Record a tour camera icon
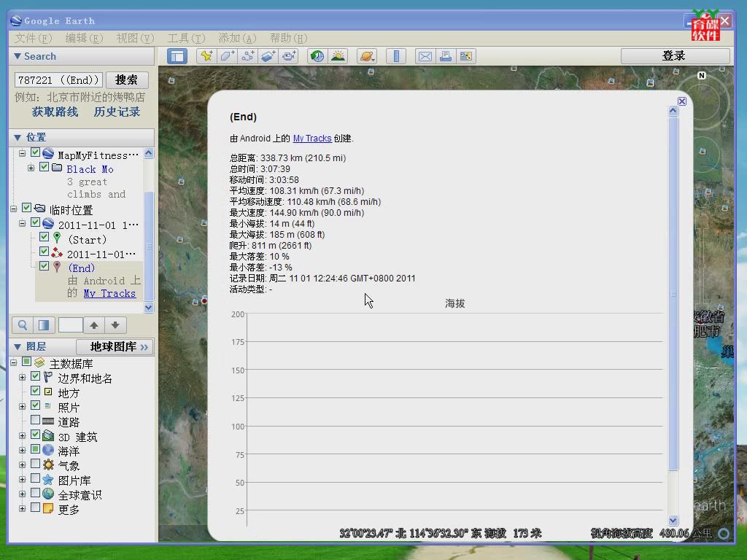The width and height of the screenshot is (747, 560). pos(288,56)
